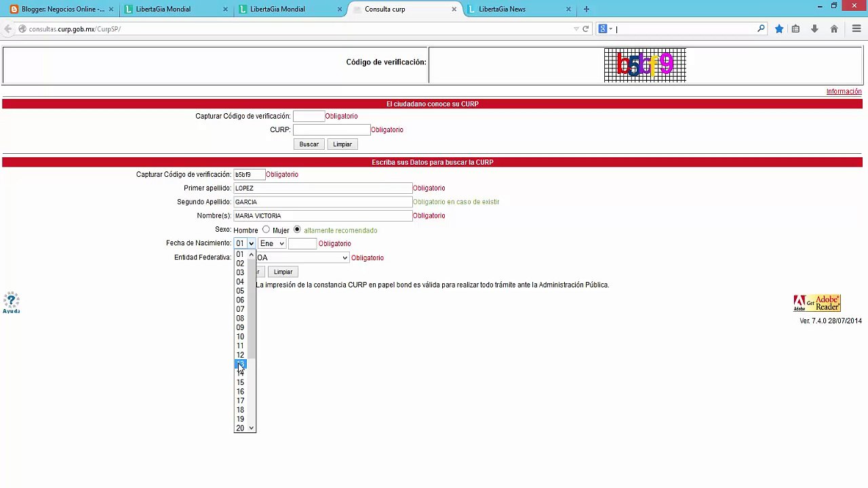868x488 pixels.
Task: Focus top verification code input
Action: 309,116
